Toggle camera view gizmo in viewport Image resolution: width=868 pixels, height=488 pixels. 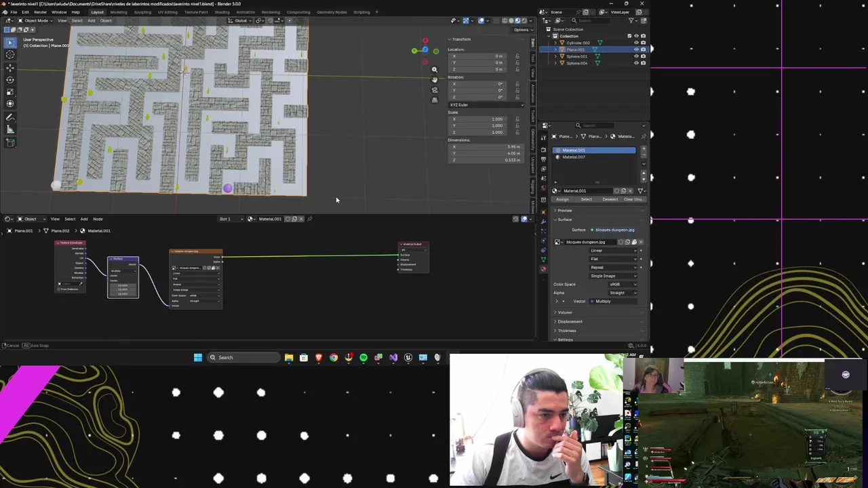click(435, 89)
